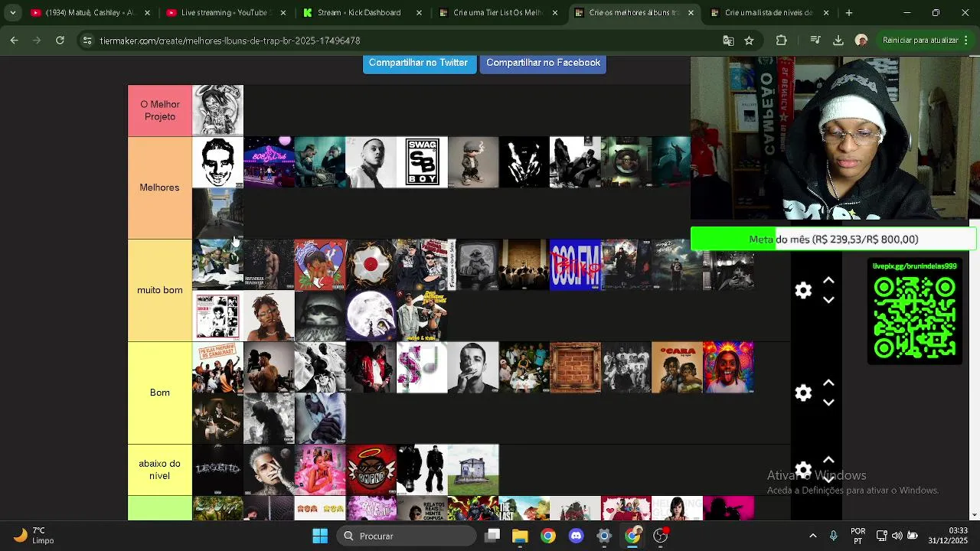Open Discord from taskbar
The height and width of the screenshot is (551, 980).
[x=576, y=536]
